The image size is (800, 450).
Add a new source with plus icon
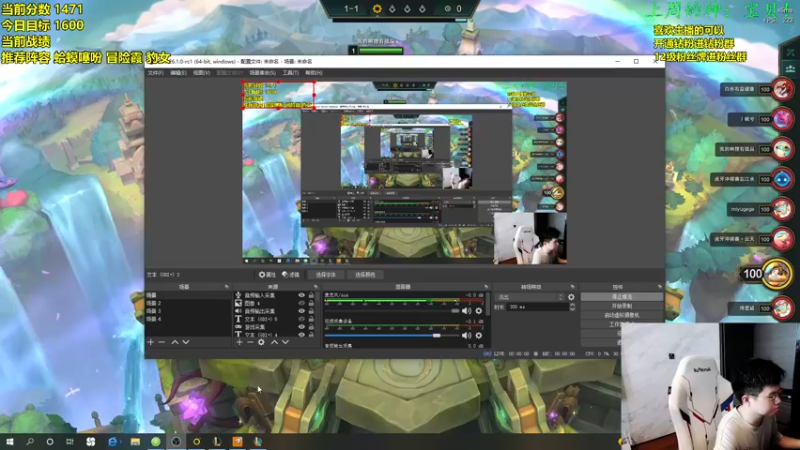pos(239,342)
